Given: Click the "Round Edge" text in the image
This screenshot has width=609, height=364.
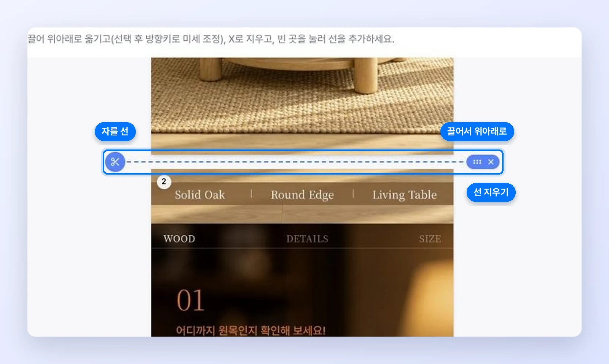Looking at the screenshot, I should tap(302, 195).
